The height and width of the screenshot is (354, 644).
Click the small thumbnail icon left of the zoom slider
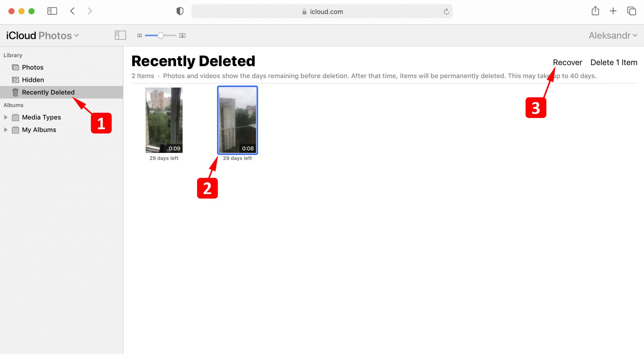pyautogui.click(x=140, y=35)
